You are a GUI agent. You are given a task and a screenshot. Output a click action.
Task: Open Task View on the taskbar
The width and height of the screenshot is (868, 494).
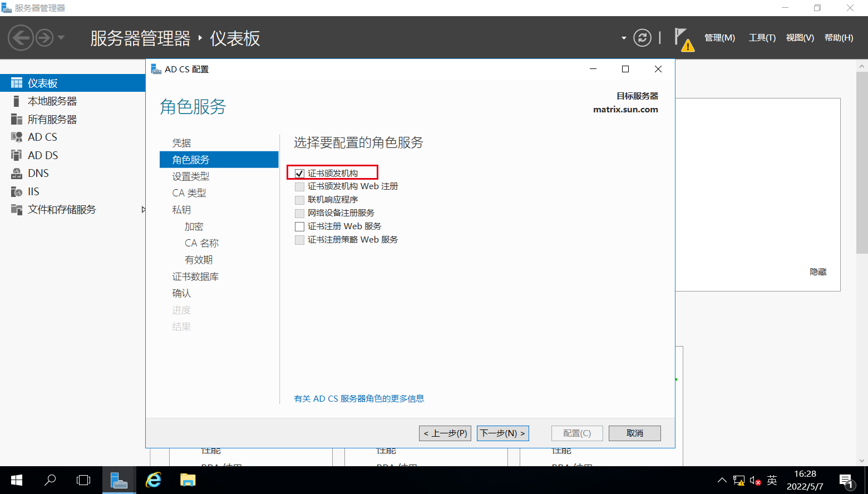[x=83, y=480]
